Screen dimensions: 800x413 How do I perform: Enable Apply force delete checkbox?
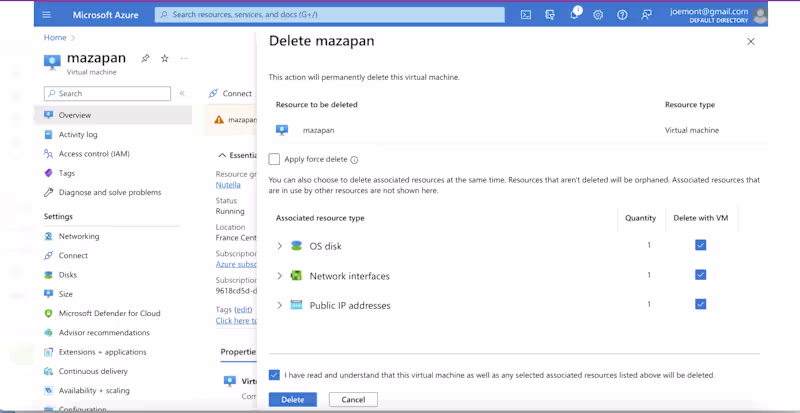click(274, 159)
